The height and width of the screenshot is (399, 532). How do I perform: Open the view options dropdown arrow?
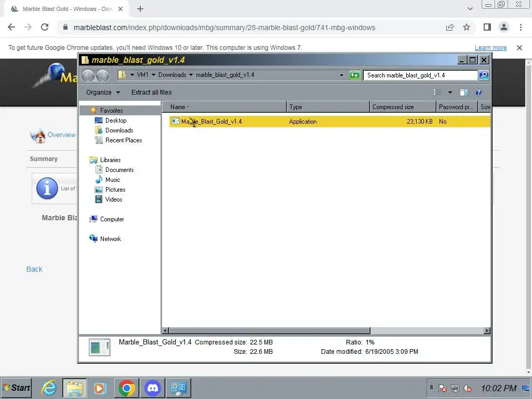click(450, 92)
